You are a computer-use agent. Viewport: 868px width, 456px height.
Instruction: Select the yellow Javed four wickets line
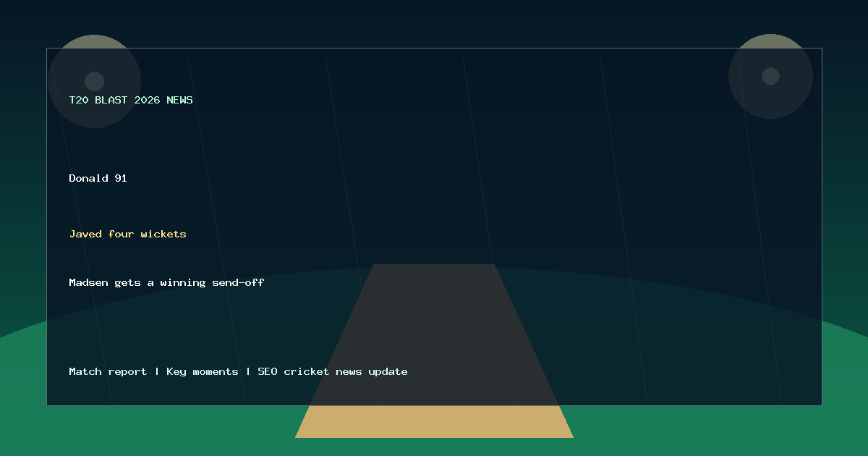[x=127, y=234]
